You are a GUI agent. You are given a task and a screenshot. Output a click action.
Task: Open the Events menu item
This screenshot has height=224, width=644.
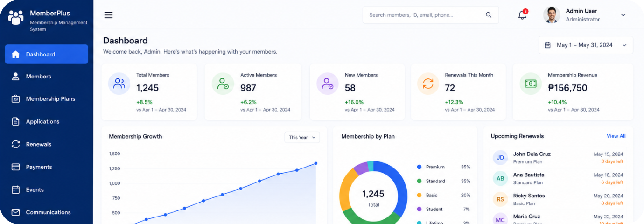[46, 189]
